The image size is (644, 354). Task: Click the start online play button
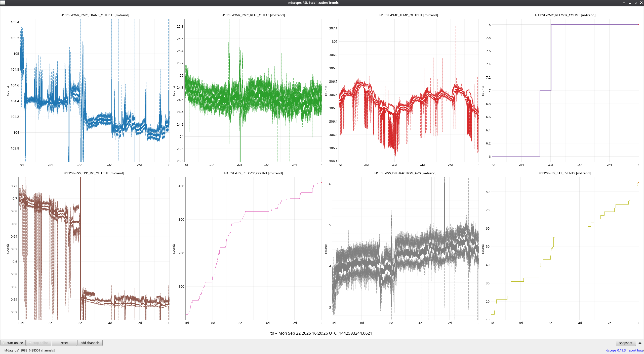pyautogui.click(x=13, y=343)
